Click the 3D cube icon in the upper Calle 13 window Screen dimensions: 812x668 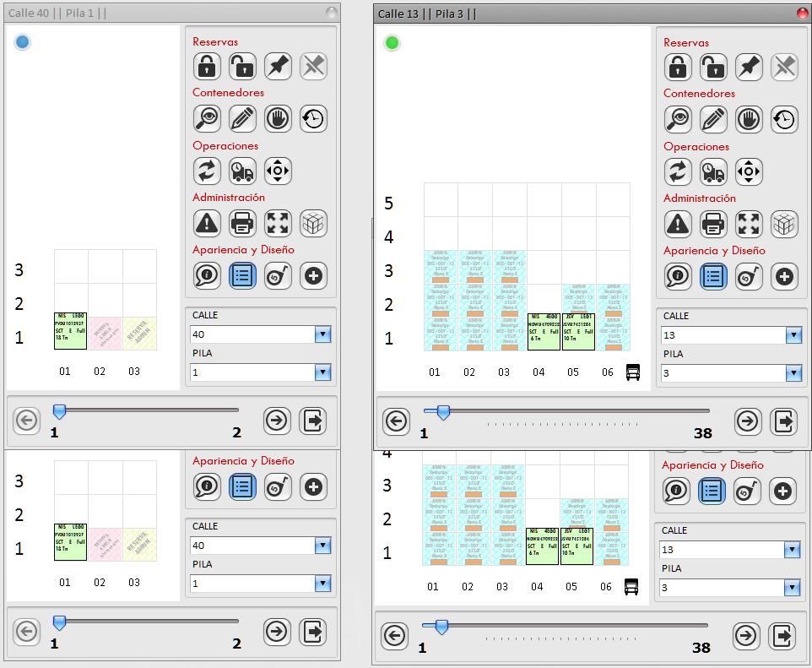[x=784, y=225]
